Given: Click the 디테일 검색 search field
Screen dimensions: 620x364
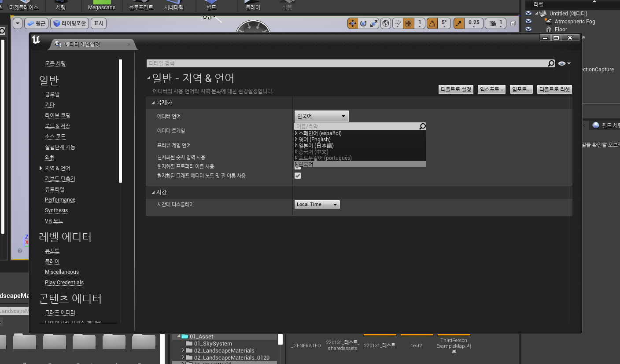Looking at the screenshot, I should pos(351,63).
